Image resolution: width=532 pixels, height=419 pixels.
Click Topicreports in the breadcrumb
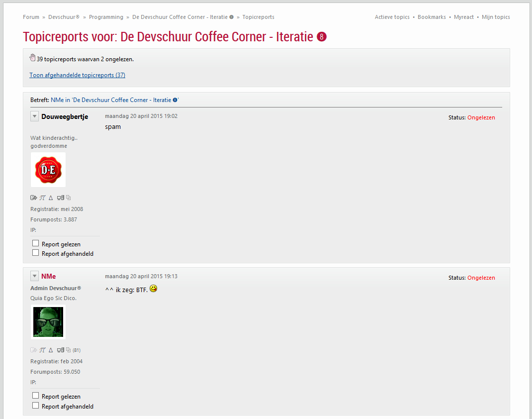(258, 17)
